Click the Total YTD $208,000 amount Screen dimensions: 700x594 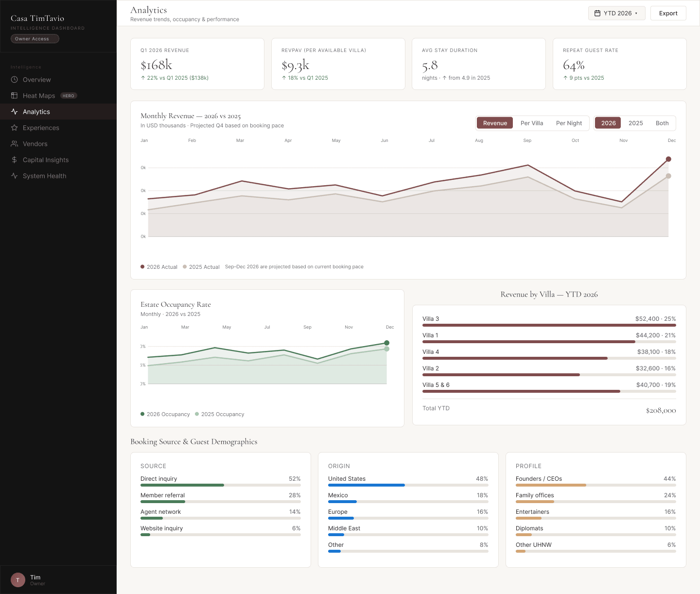661,411
